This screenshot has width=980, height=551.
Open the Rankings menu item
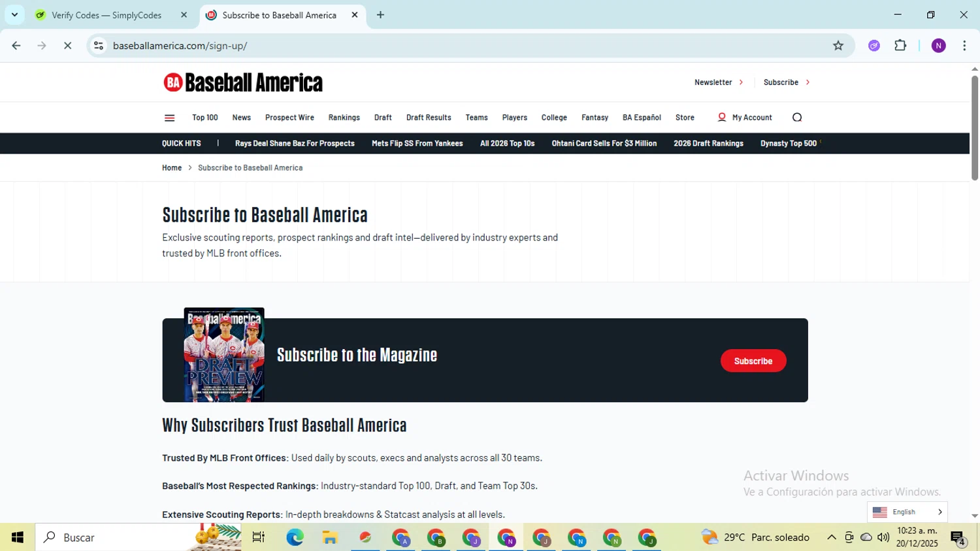coord(344,118)
